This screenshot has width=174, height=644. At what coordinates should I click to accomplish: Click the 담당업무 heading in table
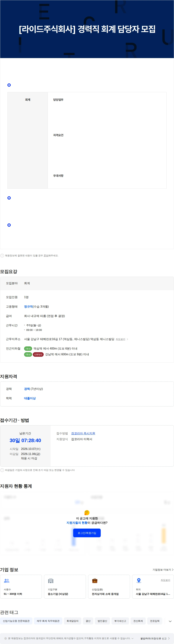tap(58, 100)
